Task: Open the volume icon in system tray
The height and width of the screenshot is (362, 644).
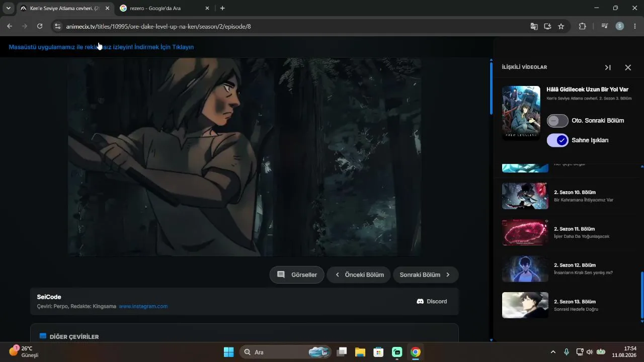Action: (589, 352)
